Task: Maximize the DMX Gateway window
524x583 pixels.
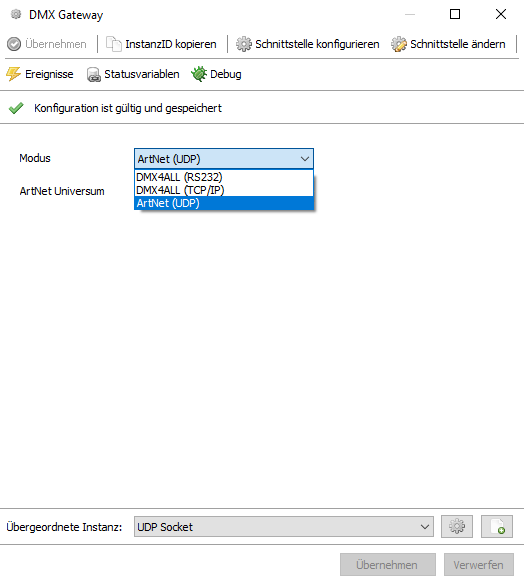Action: 455,14
